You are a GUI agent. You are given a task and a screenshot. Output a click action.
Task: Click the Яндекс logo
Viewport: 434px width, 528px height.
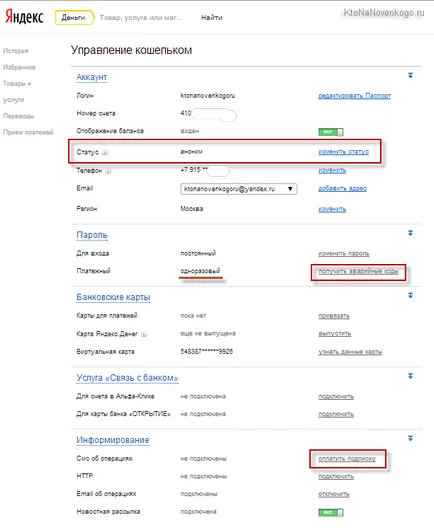[x=24, y=17]
